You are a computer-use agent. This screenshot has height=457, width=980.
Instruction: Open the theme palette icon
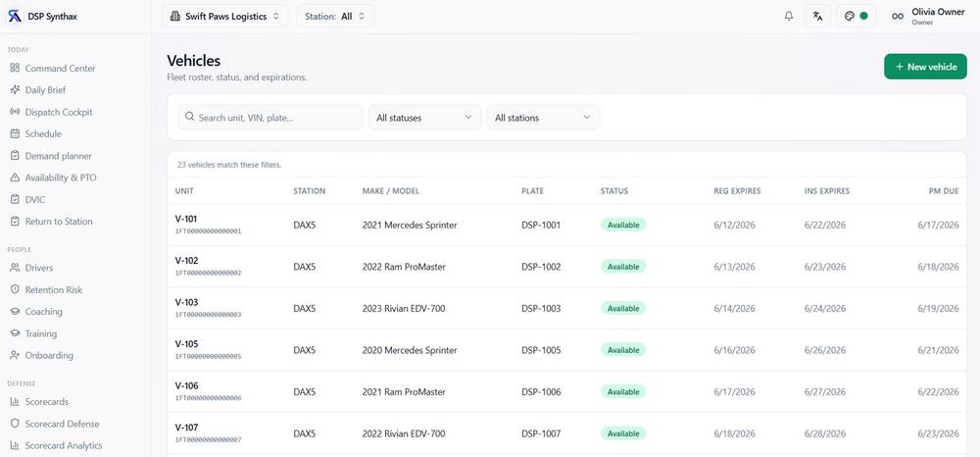[x=849, y=17]
